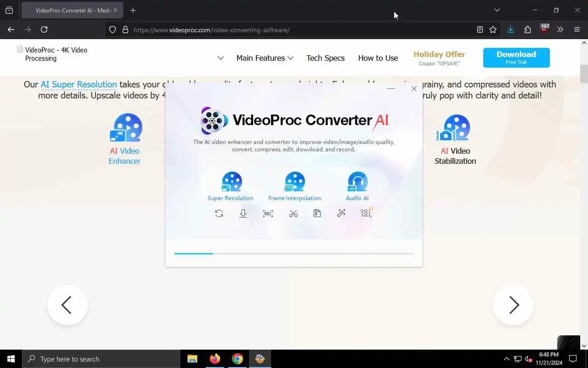Select the VideoProc Converter AI browser tab

[x=71, y=10]
